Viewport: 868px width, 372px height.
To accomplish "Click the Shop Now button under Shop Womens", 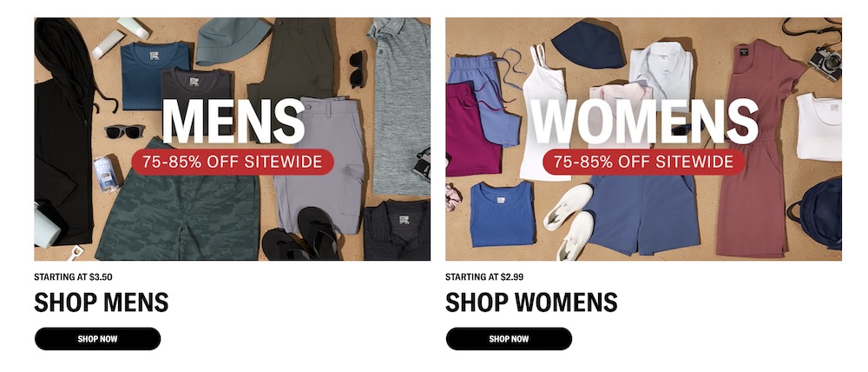I will [x=509, y=339].
